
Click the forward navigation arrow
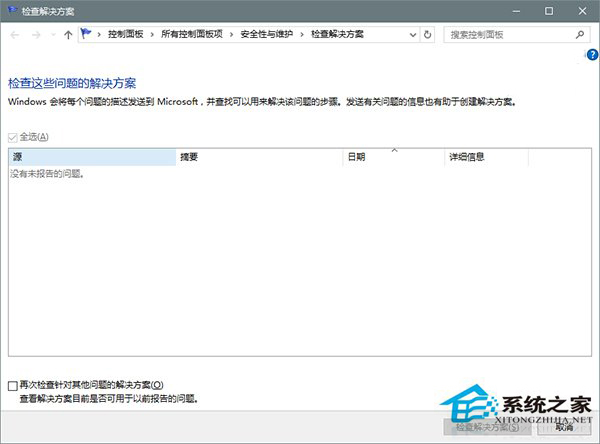tap(36, 35)
